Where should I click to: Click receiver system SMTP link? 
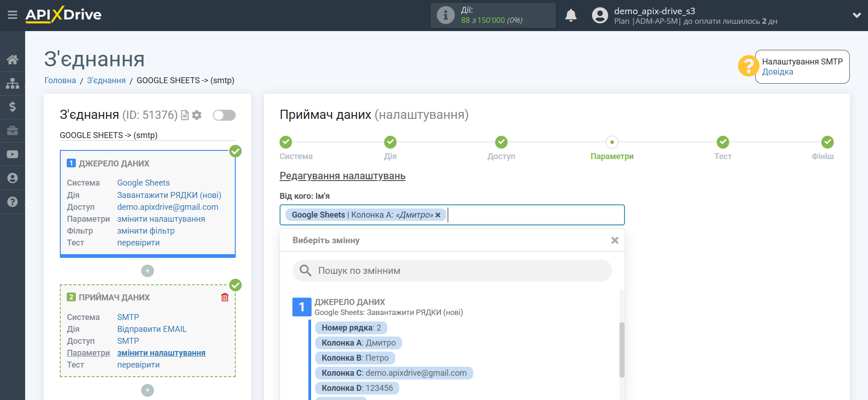(128, 317)
